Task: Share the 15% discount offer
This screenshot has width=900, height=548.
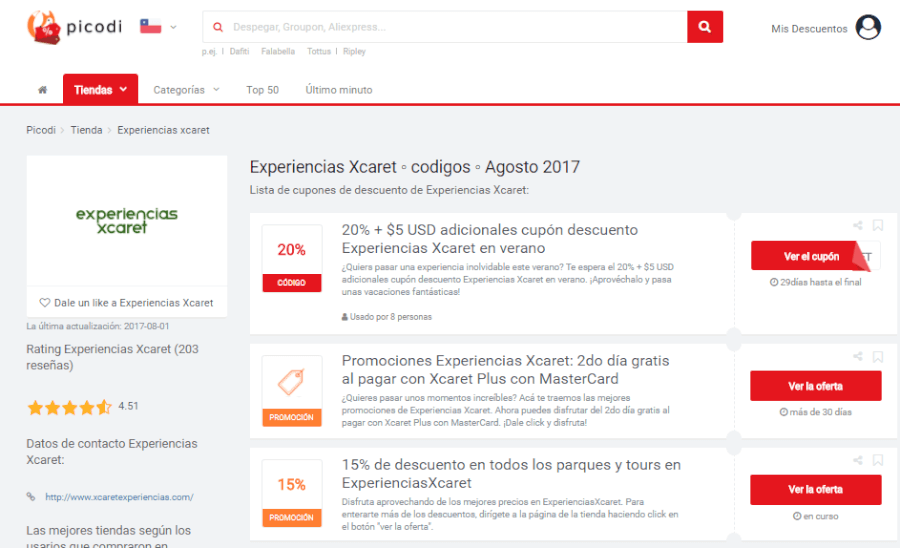Action: (858, 461)
